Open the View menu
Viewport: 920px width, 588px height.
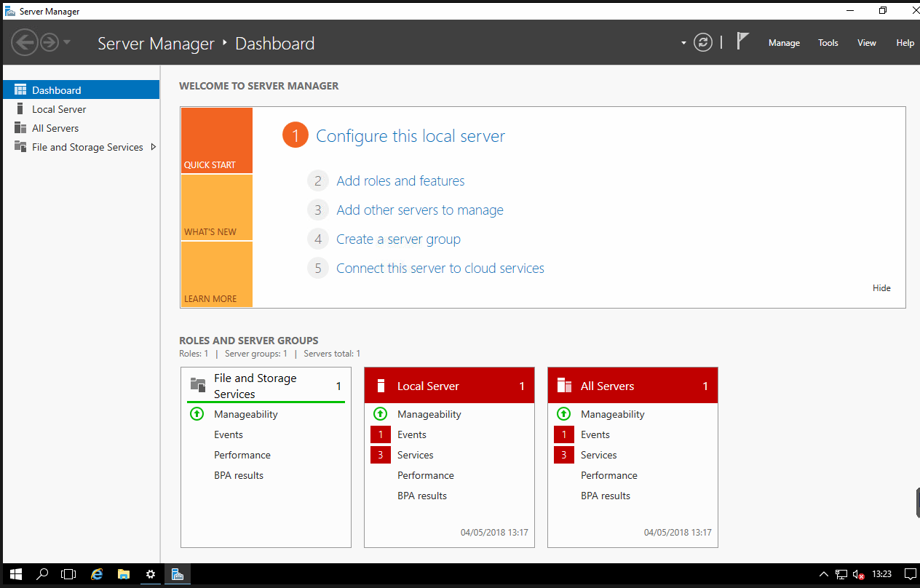[866, 43]
